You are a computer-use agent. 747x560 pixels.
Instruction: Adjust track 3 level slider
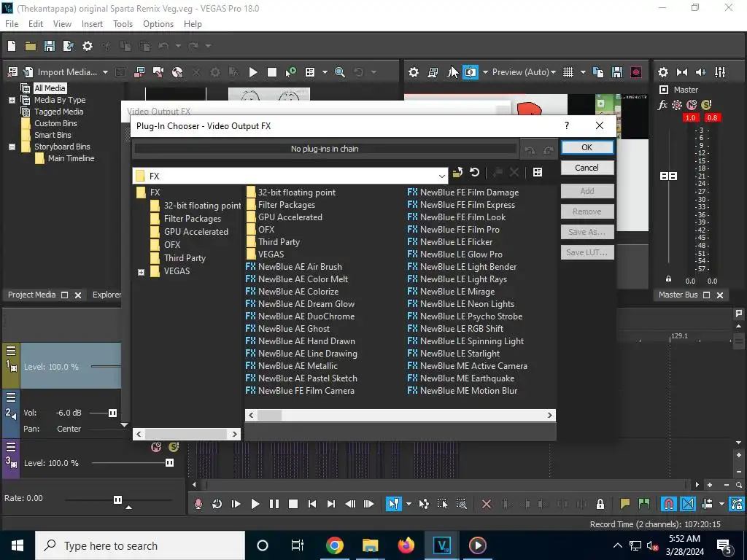click(169, 463)
